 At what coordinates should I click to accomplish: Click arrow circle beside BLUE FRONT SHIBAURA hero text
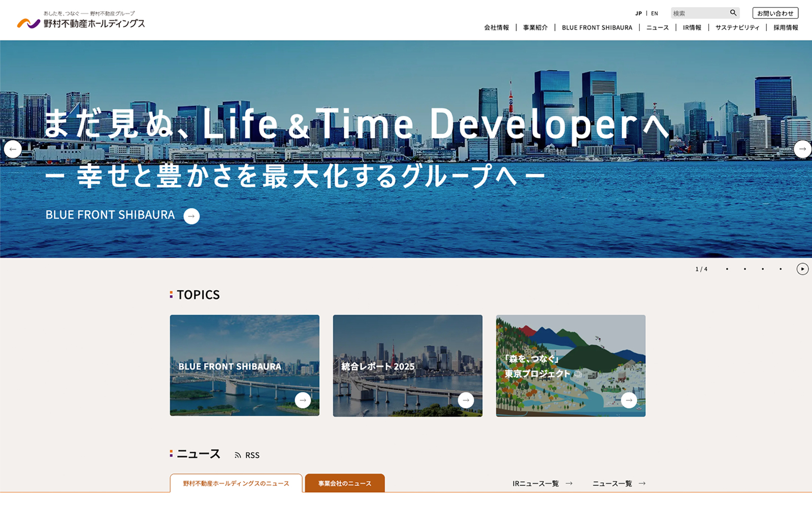(191, 216)
